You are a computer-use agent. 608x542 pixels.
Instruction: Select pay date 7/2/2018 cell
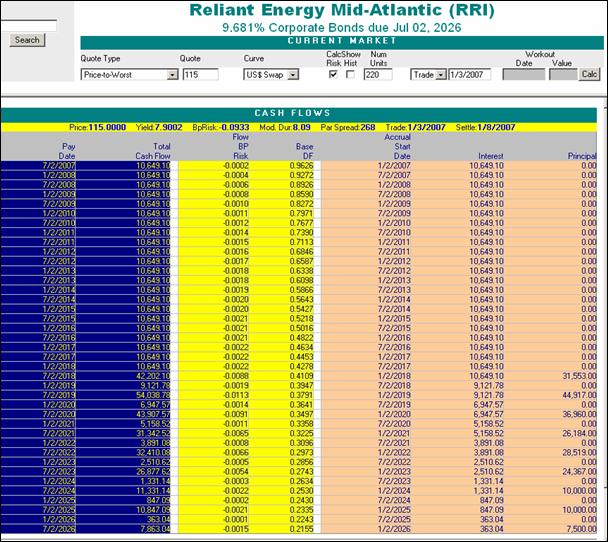38,376
